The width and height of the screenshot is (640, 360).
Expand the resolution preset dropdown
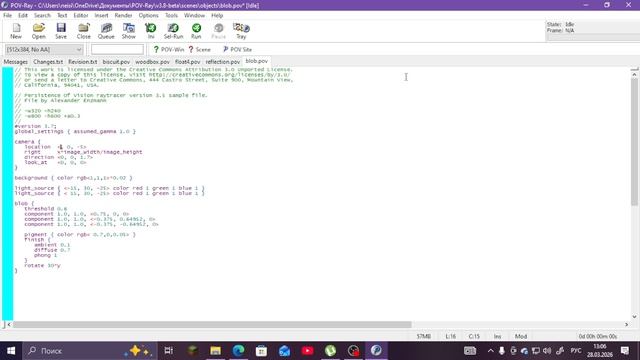pos(79,49)
